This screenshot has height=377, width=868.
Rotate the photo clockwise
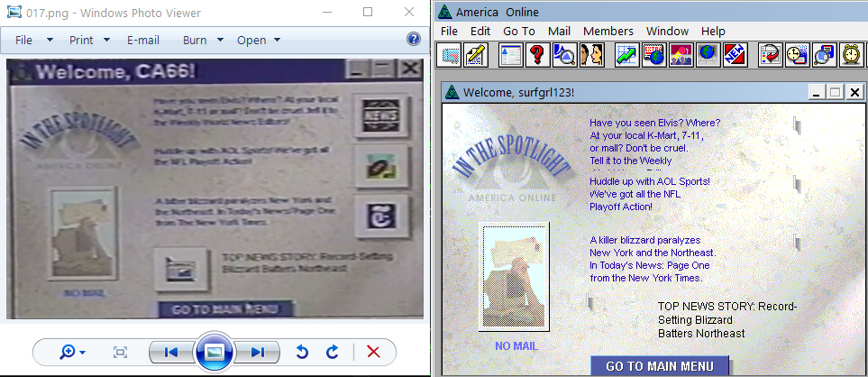point(332,352)
